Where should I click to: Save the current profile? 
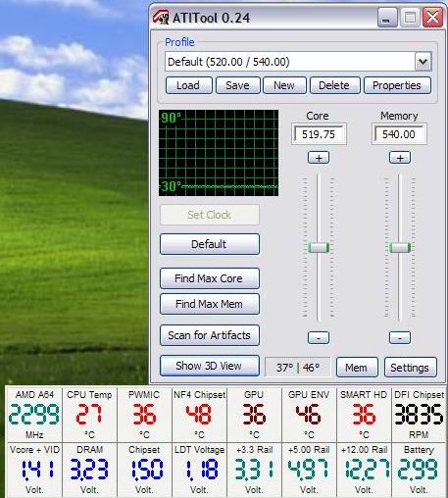tap(238, 85)
